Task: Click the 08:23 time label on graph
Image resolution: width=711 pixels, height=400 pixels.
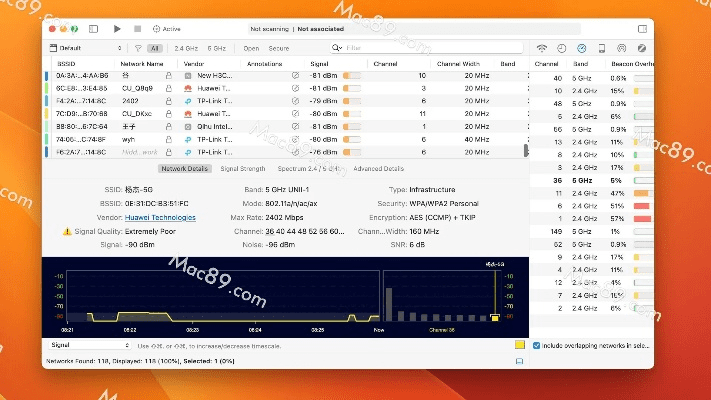Action: 192,330
